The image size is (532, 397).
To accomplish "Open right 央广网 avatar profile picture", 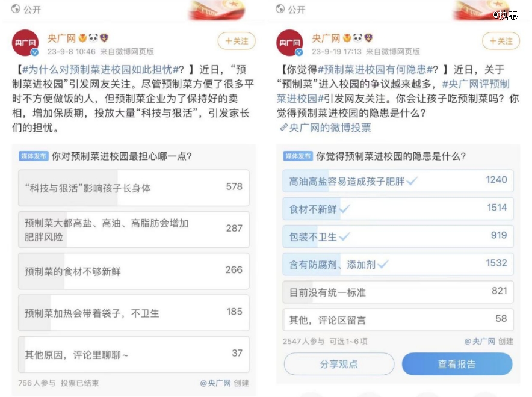I will [x=289, y=43].
